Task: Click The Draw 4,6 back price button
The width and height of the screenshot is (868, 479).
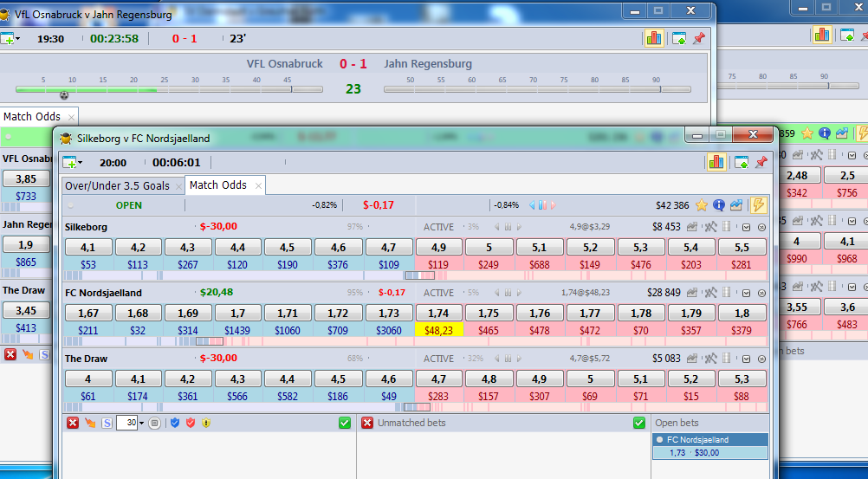Action: coord(389,379)
